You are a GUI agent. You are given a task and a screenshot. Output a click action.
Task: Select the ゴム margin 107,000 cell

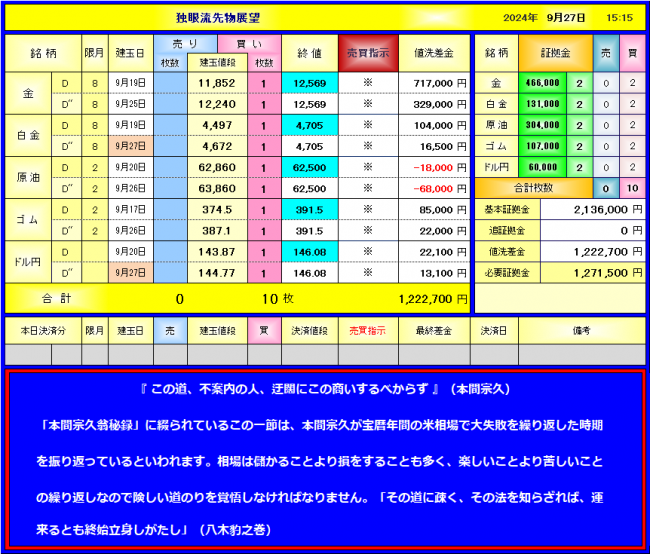(x=543, y=146)
